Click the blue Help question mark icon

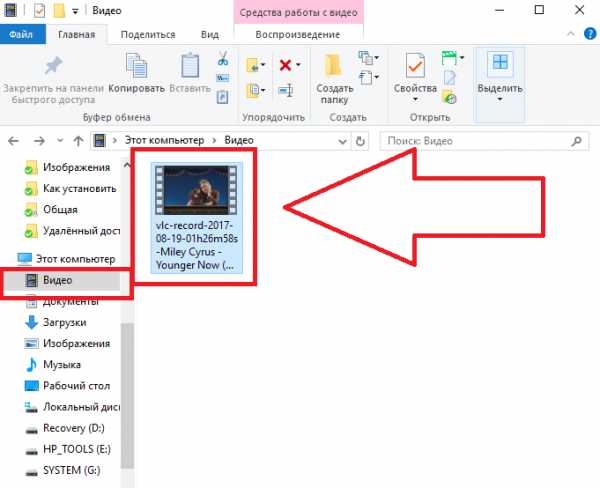590,34
